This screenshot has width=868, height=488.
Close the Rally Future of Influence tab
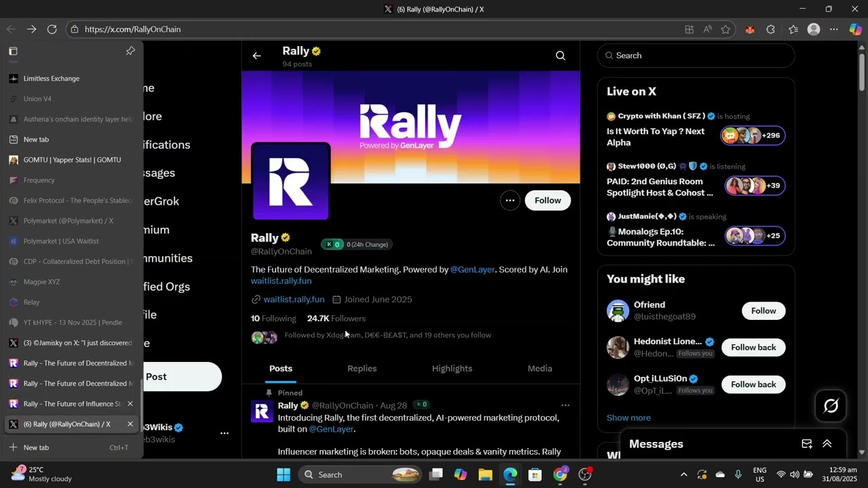(130, 404)
